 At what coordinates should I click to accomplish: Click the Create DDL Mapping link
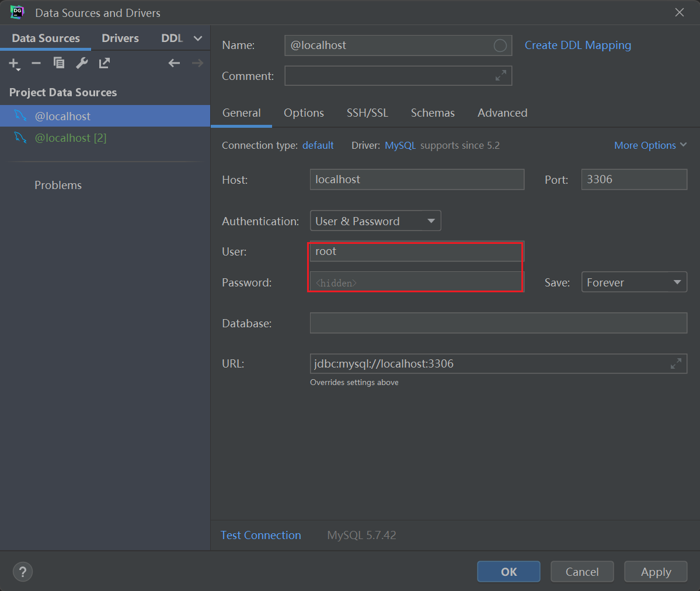tap(577, 46)
